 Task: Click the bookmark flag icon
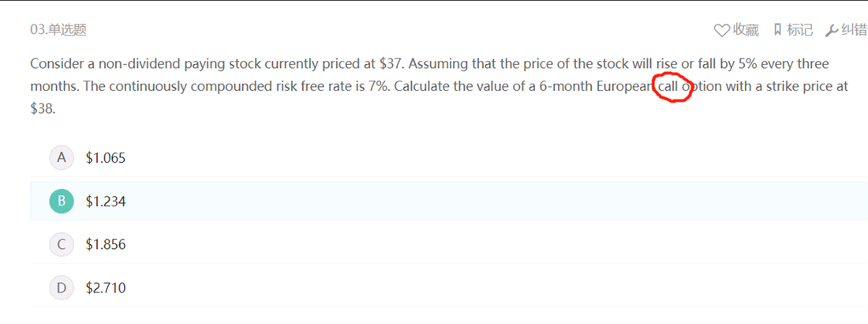(778, 30)
